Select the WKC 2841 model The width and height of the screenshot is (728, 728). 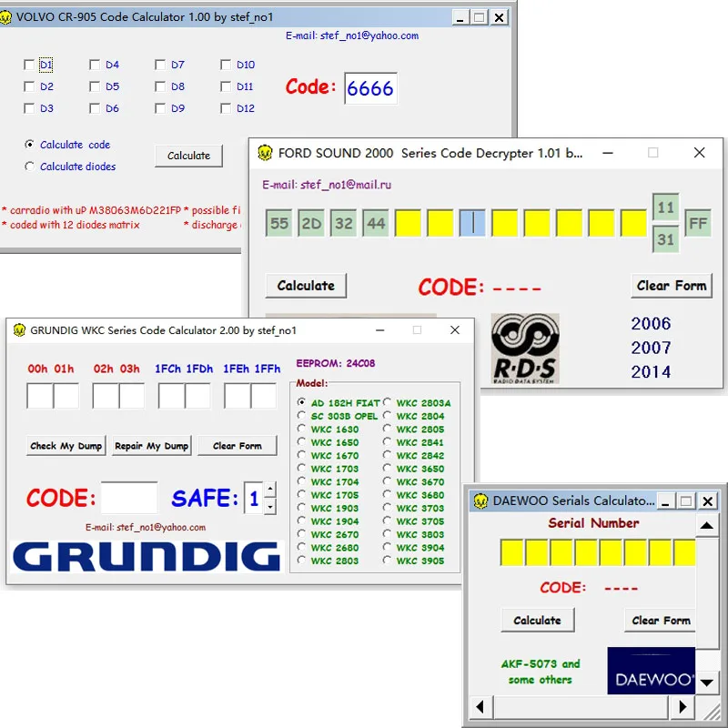coord(388,441)
